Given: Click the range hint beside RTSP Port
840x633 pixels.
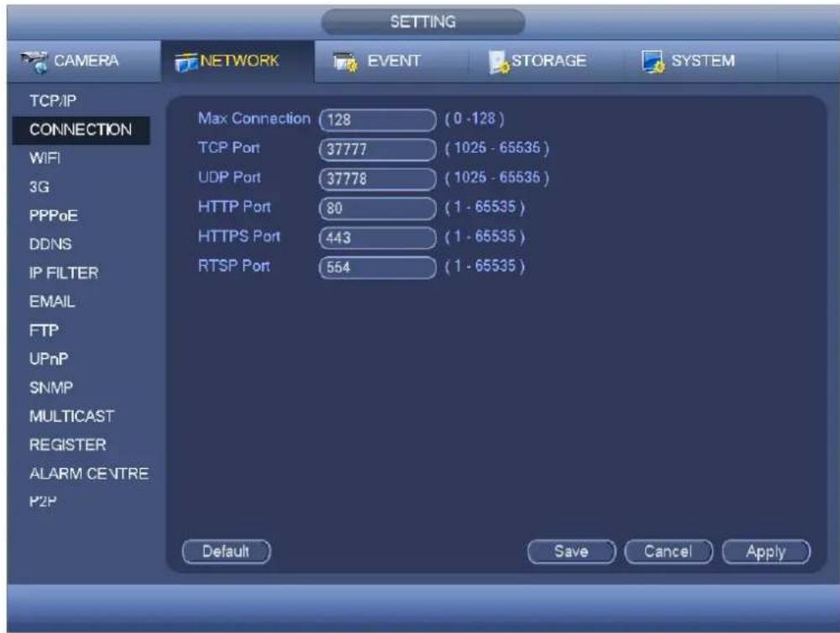Looking at the screenshot, I should click(x=485, y=266).
